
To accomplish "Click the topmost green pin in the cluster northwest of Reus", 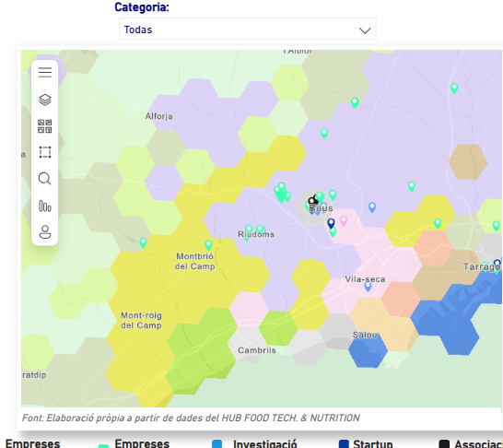I will pos(282,187).
